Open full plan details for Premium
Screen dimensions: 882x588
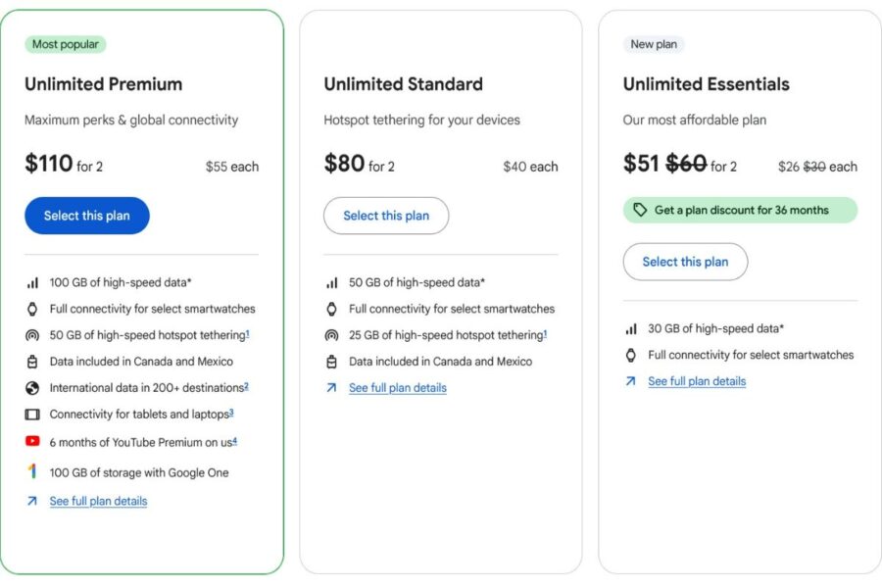pyautogui.click(x=98, y=501)
